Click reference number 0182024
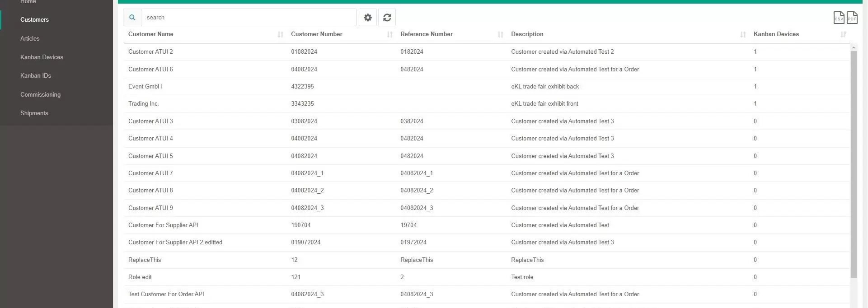This screenshot has width=868, height=308. coord(412,52)
